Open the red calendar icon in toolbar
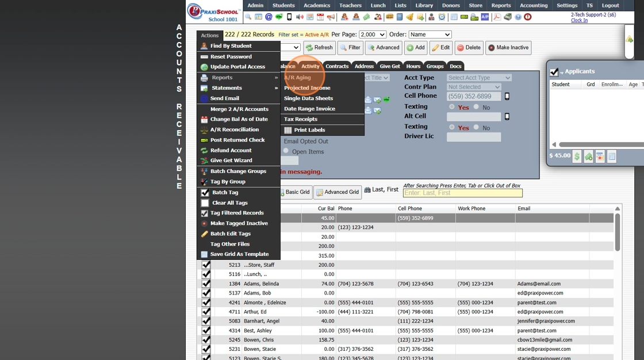The image size is (644, 360). [320, 17]
